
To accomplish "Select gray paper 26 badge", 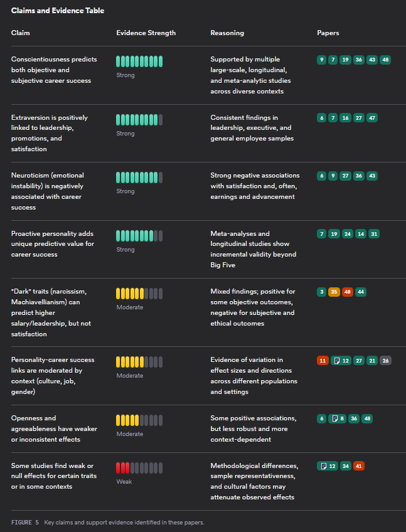I will (x=385, y=361).
